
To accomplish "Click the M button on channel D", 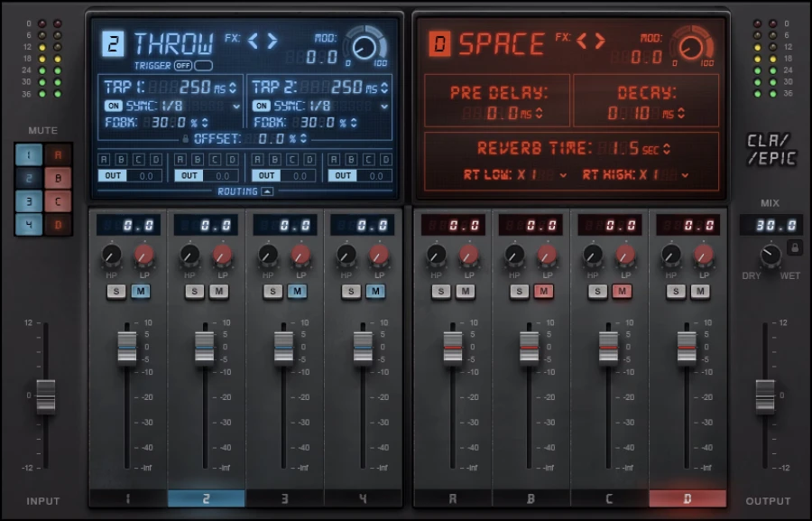I will [x=700, y=292].
